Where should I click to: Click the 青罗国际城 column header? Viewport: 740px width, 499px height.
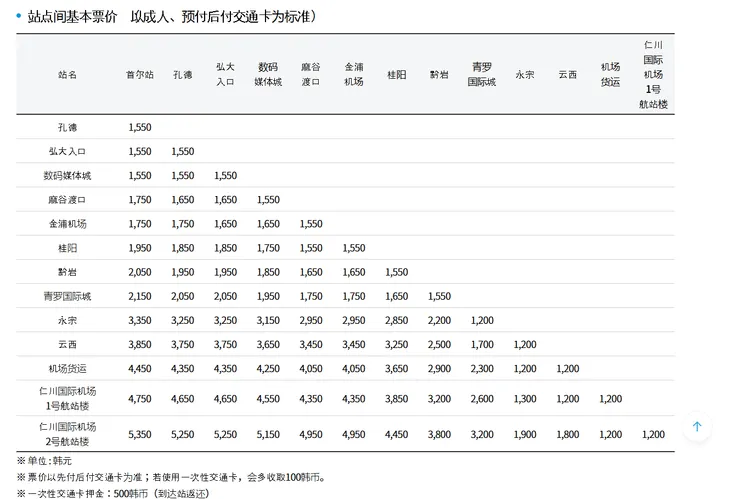point(482,75)
